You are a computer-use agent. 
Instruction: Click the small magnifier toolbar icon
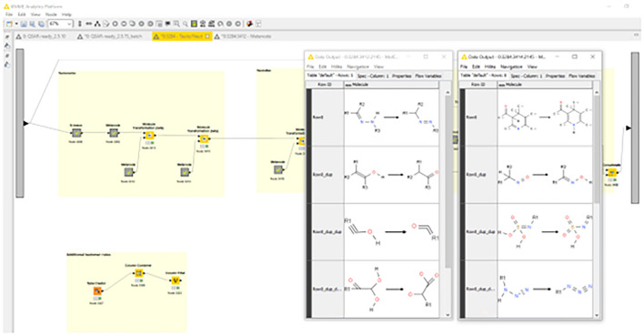(x=186, y=24)
